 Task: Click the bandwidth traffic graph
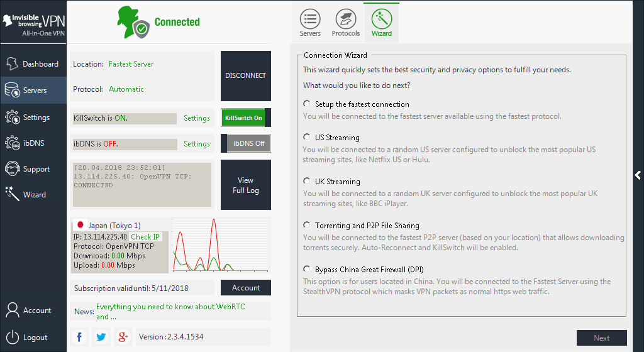coord(221,245)
